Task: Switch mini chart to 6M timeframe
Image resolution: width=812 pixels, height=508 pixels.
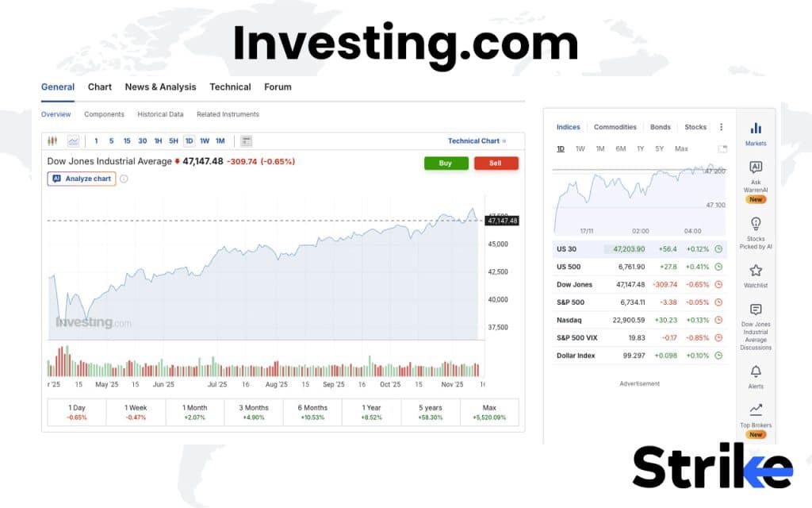Action: pos(622,148)
